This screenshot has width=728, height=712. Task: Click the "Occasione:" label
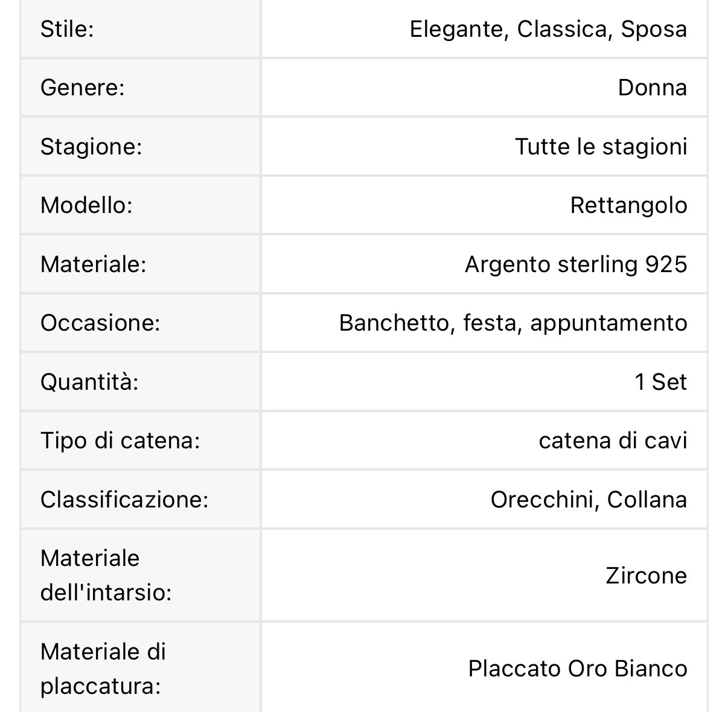(x=100, y=323)
